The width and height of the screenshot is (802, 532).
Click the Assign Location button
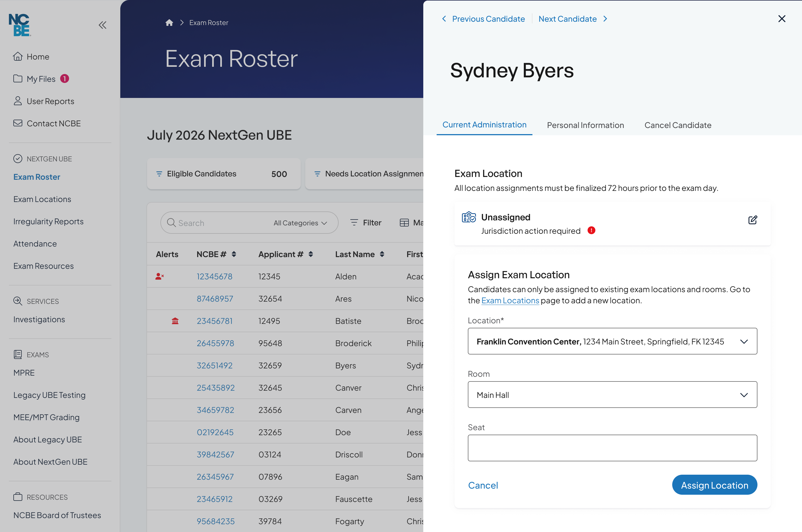[x=714, y=485]
